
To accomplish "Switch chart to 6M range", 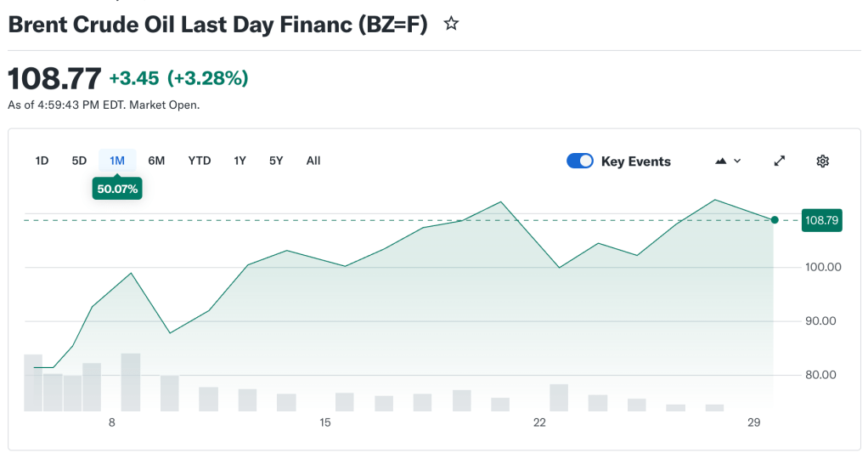I will click(x=156, y=161).
